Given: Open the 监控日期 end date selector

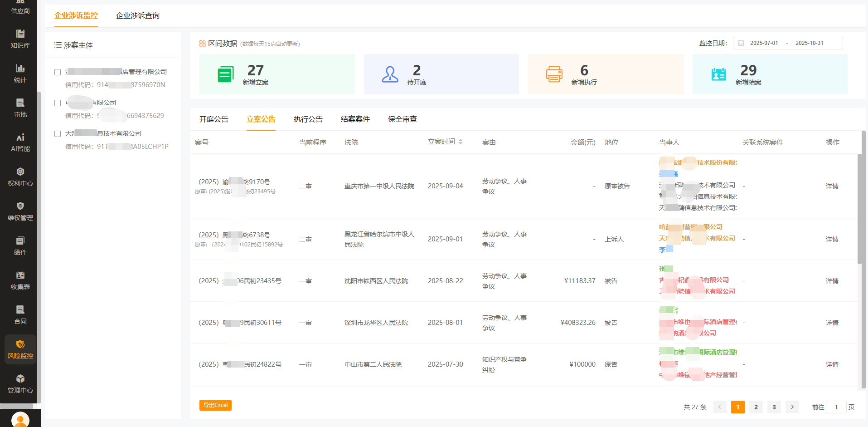Looking at the screenshot, I should tap(810, 43).
